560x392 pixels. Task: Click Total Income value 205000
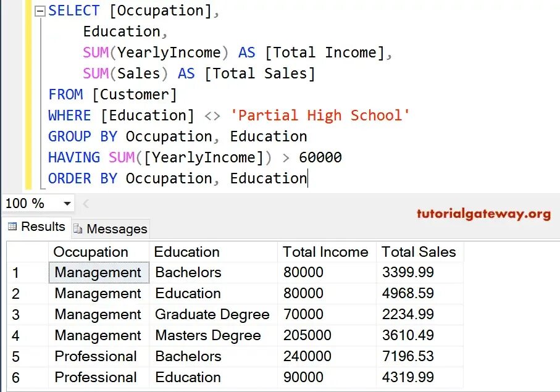[x=327, y=336]
